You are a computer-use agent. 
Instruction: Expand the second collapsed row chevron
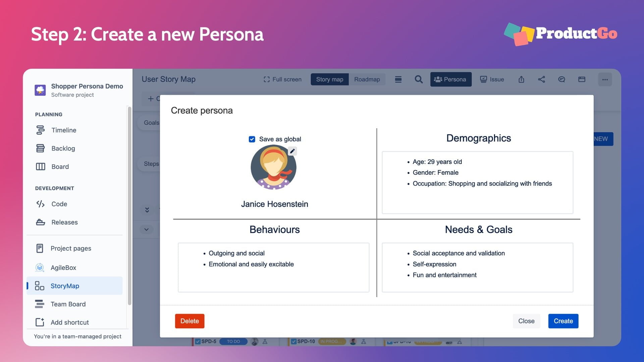pos(147,229)
